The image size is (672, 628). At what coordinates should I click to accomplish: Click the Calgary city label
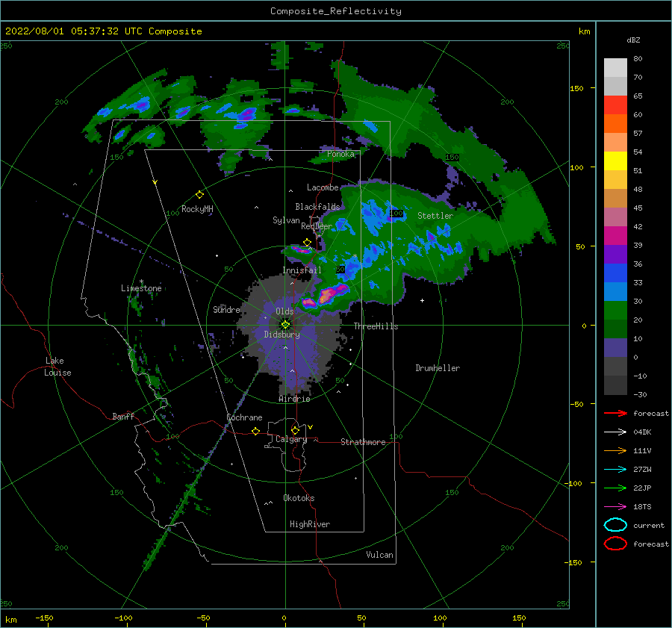click(x=291, y=439)
